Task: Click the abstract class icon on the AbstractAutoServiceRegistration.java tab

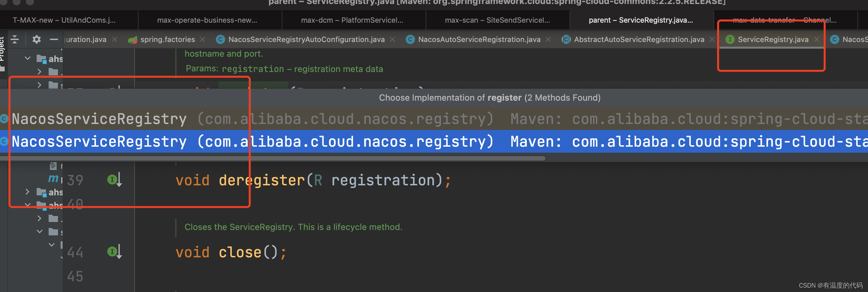Action: (566, 39)
